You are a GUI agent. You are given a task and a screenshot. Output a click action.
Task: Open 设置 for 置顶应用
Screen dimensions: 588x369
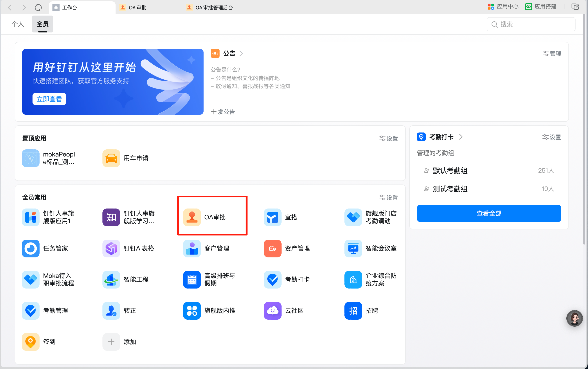click(x=389, y=138)
